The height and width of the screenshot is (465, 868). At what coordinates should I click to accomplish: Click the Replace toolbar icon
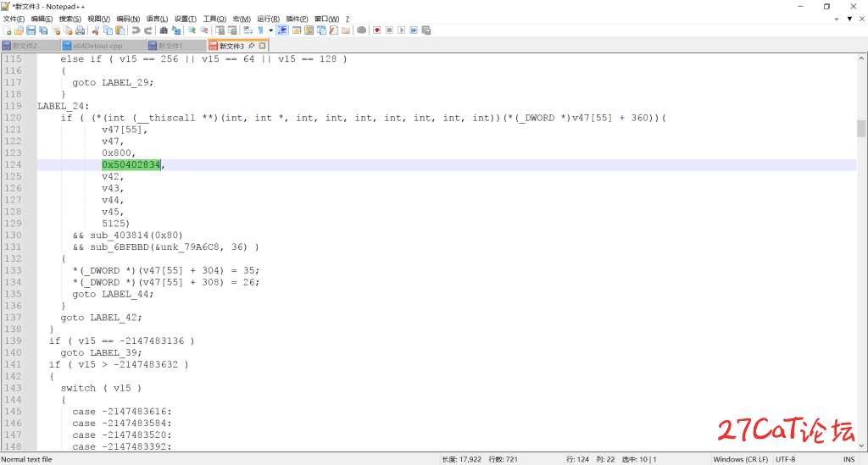176,30
